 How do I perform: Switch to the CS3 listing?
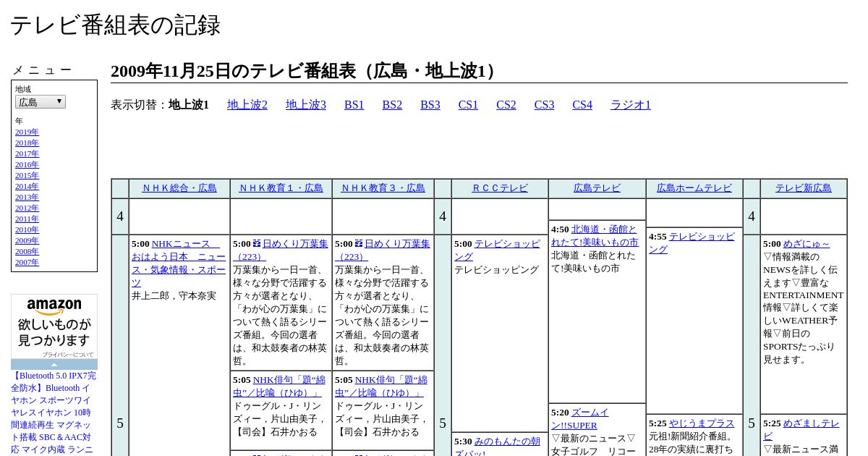[x=544, y=105]
